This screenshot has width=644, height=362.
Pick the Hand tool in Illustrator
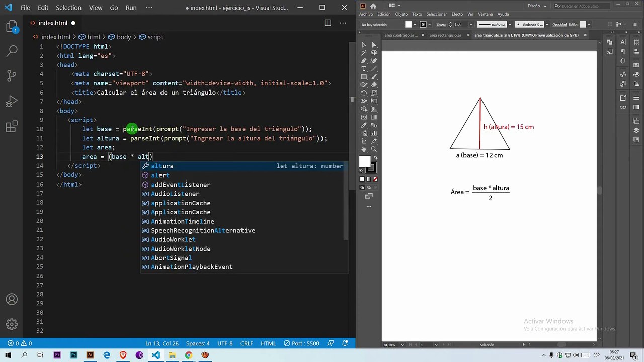tap(364, 149)
